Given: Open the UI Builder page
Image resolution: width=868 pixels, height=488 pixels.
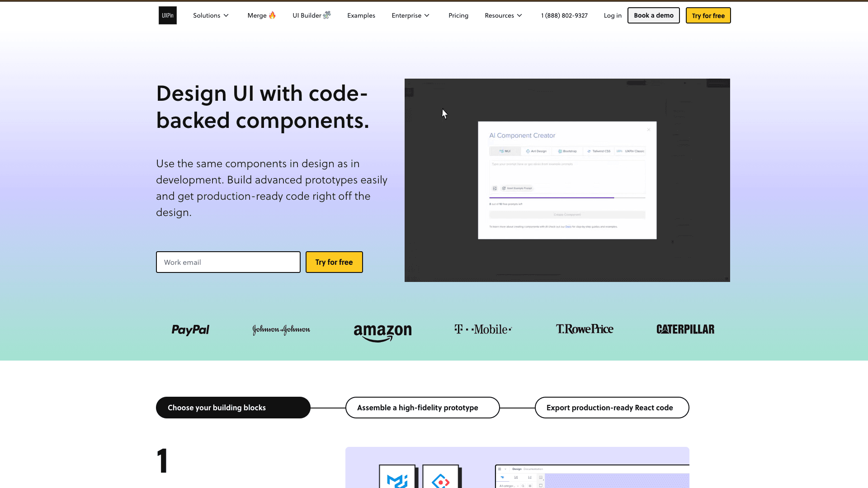Looking at the screenshot, I should click(x=311, y=15).
